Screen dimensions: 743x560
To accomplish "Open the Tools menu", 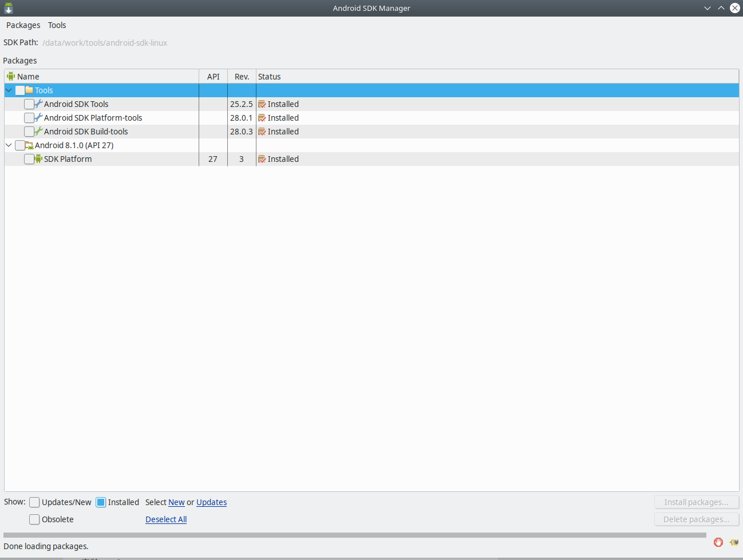I will pos(57,25).
